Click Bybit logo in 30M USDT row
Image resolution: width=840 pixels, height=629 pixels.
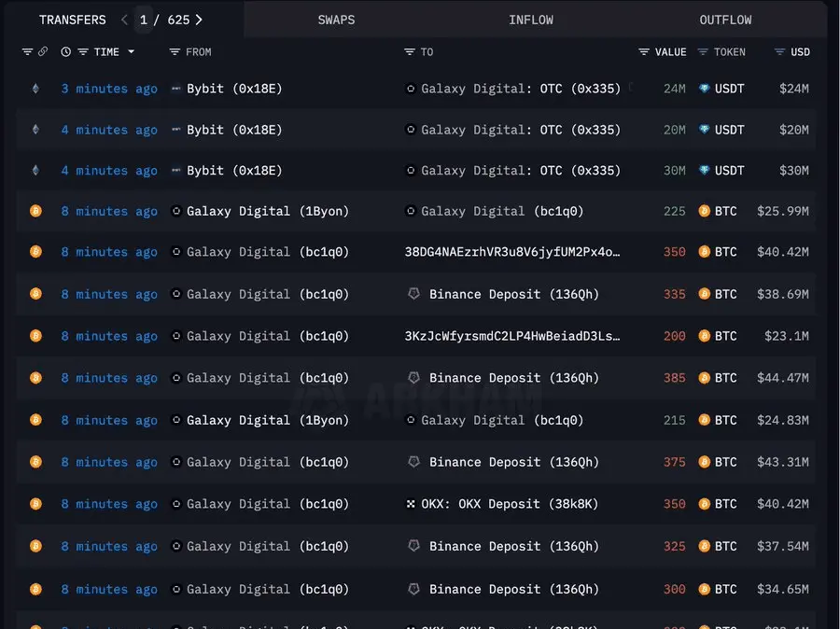175,171
